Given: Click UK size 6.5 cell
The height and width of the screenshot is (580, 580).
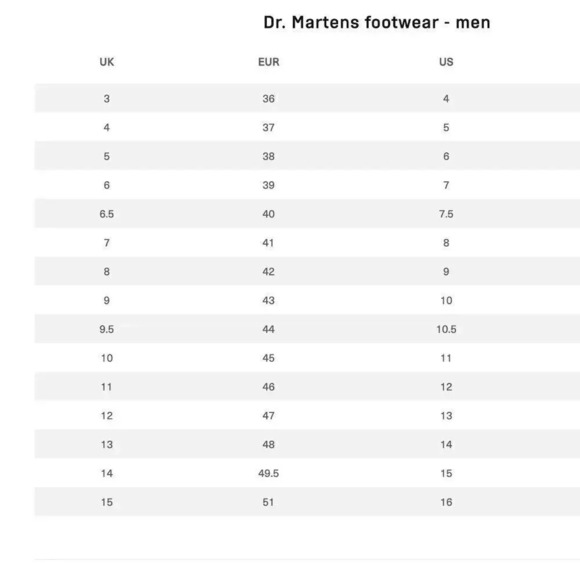Looking at the screenshot, I should point(107,214).
